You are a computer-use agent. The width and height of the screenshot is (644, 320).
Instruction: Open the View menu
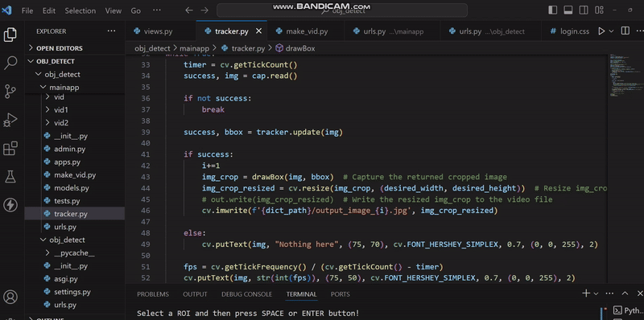coord(114,10)
